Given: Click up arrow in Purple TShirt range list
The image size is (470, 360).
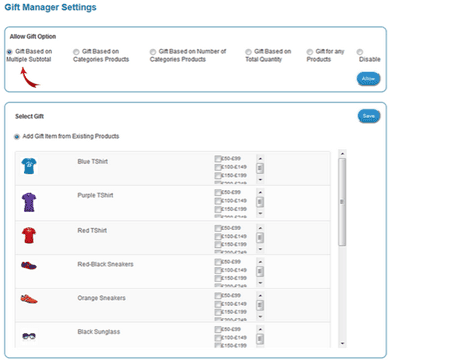Looking at the screenshot, I should (x=260, y=192).
